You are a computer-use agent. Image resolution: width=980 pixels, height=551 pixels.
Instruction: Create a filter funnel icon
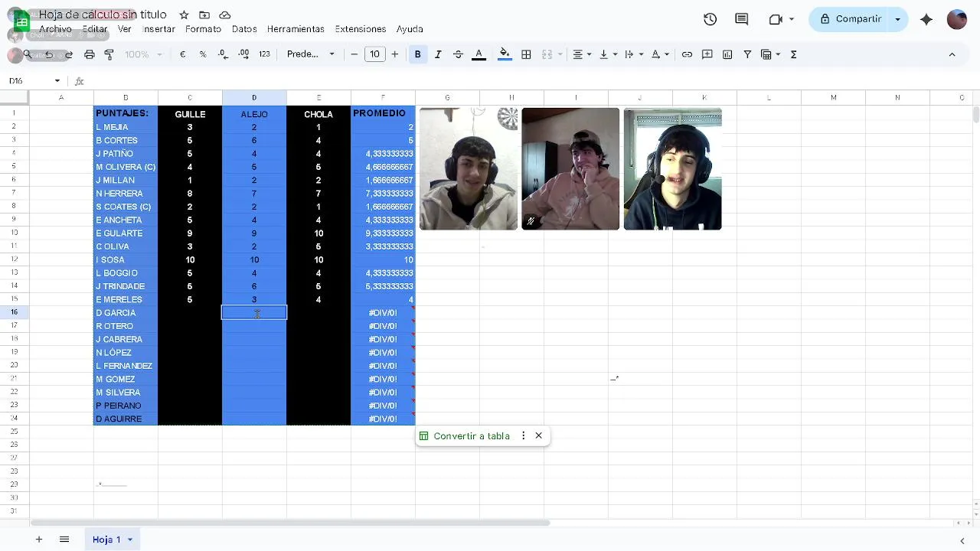[x=747, y=54]
